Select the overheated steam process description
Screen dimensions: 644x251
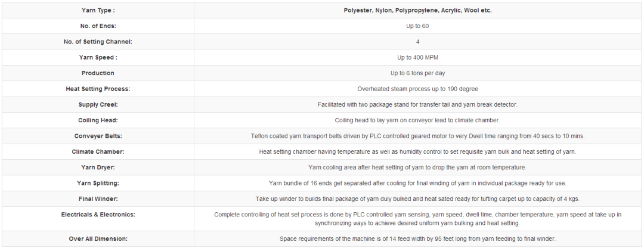(x=417, y=89)
